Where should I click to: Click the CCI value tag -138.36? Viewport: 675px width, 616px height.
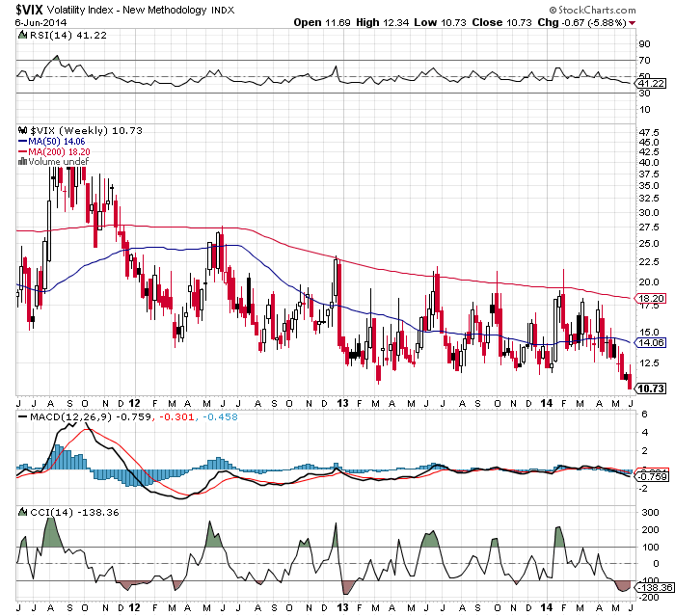(651, 585)
